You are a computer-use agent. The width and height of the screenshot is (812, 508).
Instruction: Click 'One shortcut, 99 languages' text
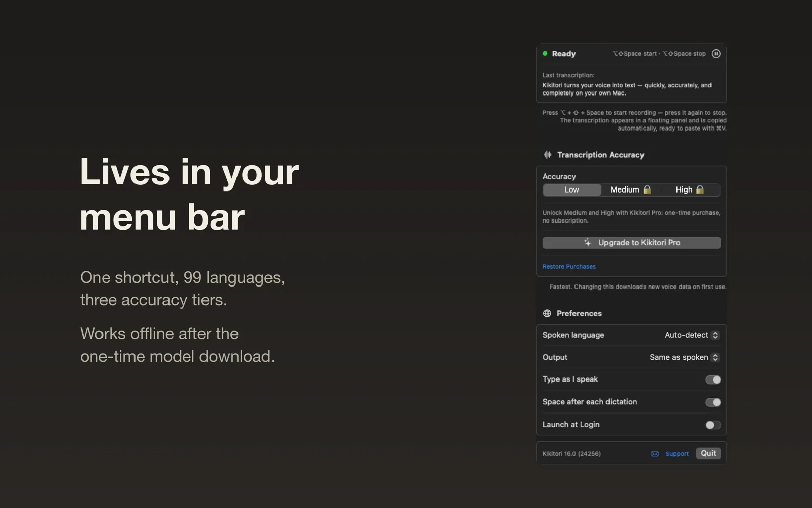(183, 277)
